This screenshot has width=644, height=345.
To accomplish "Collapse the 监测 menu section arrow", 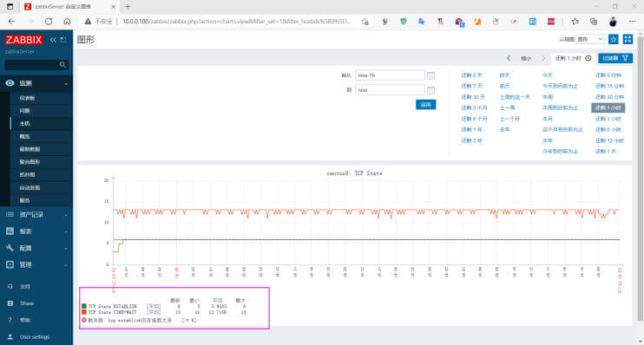I will pyautogui.click(x=66, y=84).
